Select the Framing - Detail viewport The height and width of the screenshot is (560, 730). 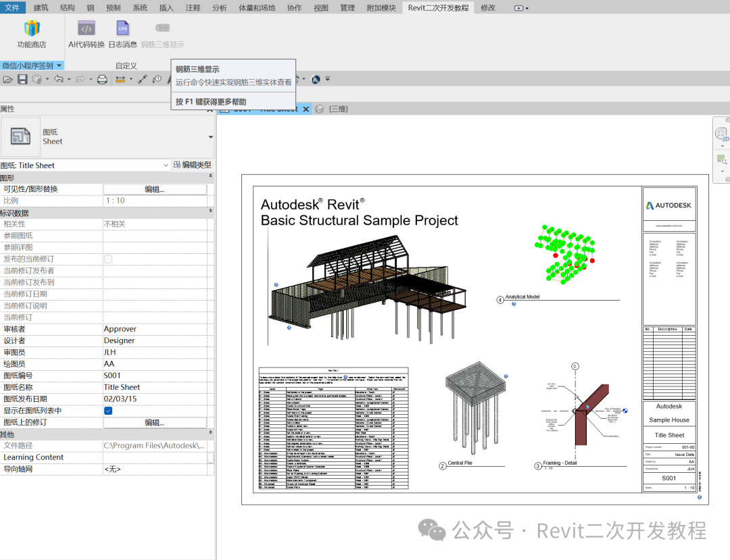click(x=584, y=410)
